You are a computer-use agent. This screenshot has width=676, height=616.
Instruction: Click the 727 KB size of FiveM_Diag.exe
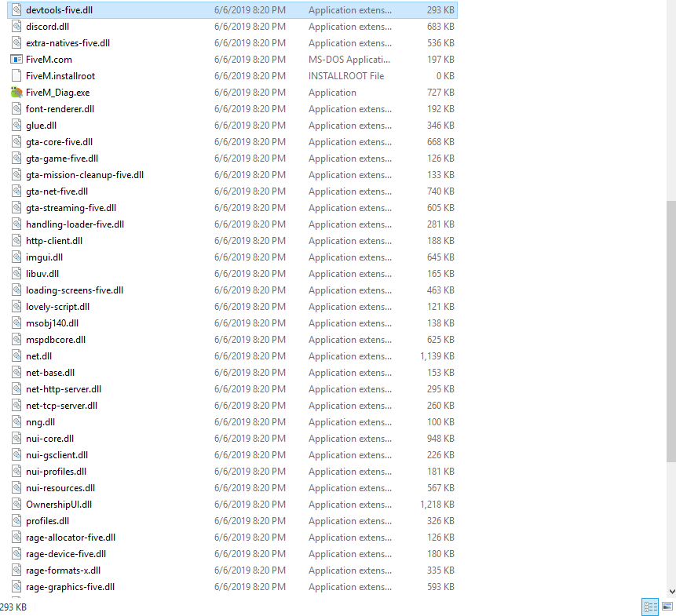[440, 92]
